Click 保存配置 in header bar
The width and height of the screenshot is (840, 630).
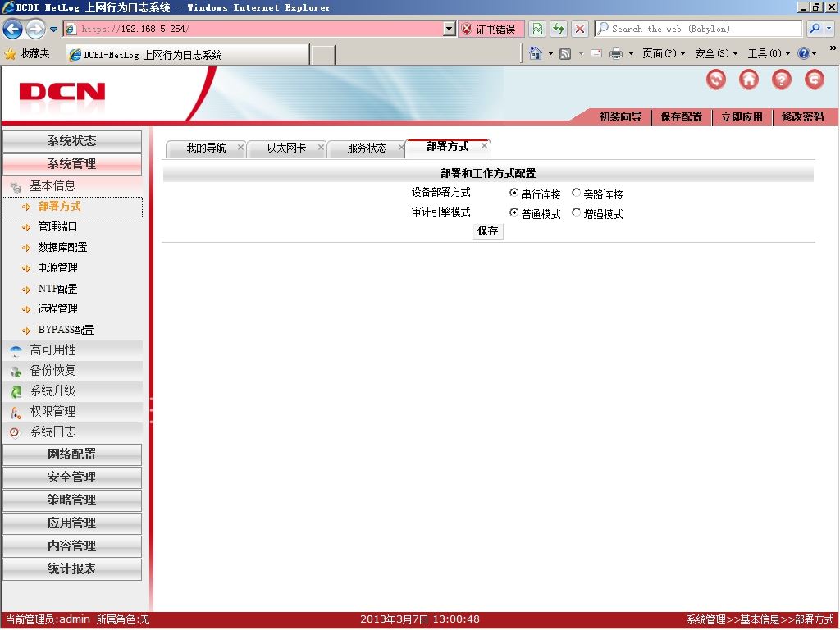pos(682,116)
